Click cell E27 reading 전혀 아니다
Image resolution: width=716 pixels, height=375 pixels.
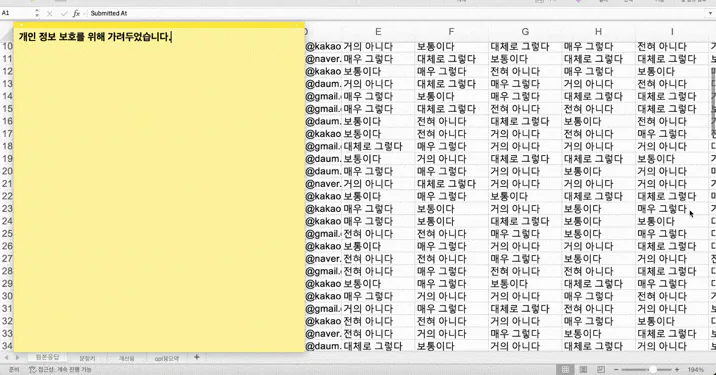pyautogui.click(x=379, y=259)
